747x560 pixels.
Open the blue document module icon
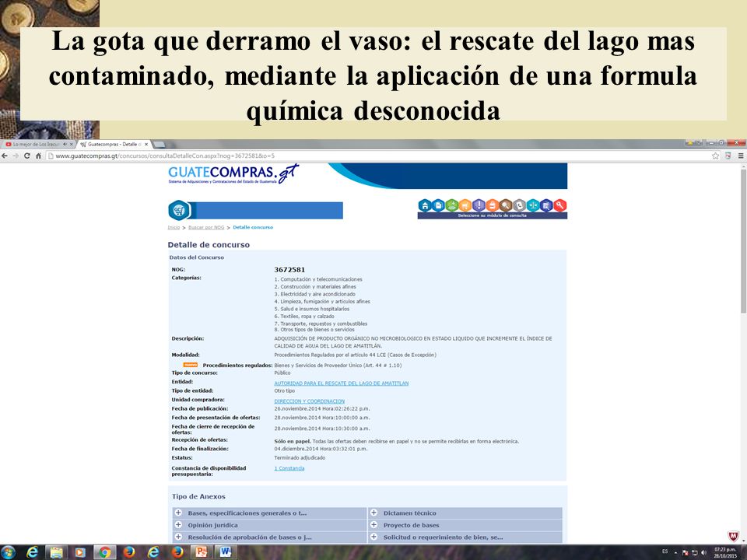click(438, 205)
